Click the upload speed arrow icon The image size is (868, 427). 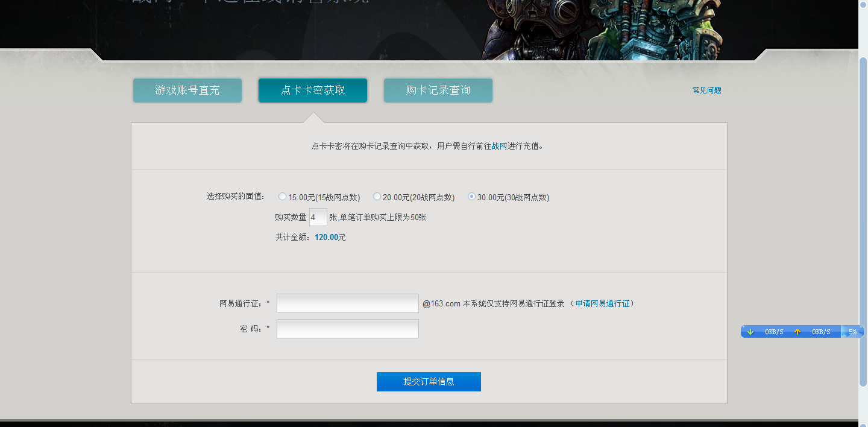click(797, 331)
